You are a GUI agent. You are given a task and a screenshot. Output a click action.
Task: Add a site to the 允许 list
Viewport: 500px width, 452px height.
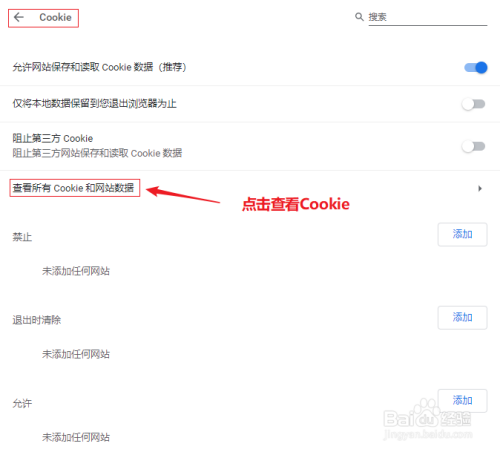point(462,400)
